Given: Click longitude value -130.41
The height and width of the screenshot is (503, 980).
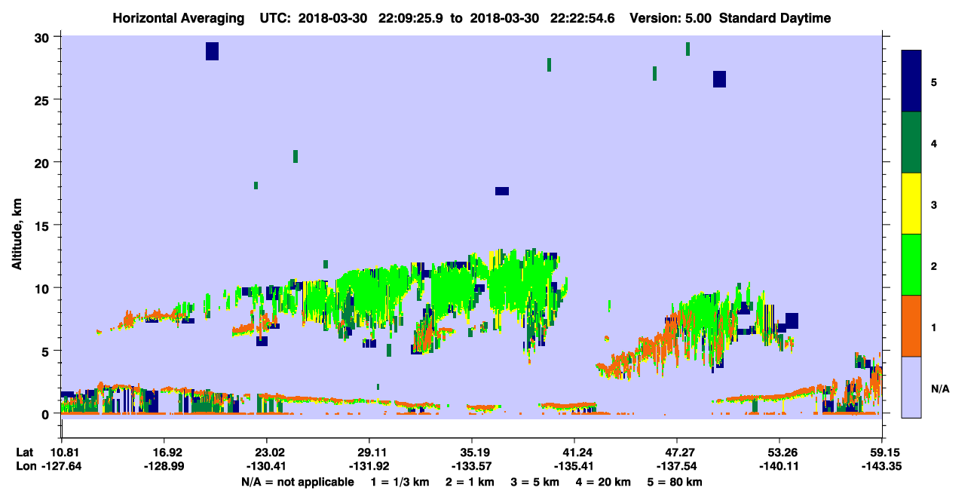Looking at the screenshot, I should [x=266, y=467].
